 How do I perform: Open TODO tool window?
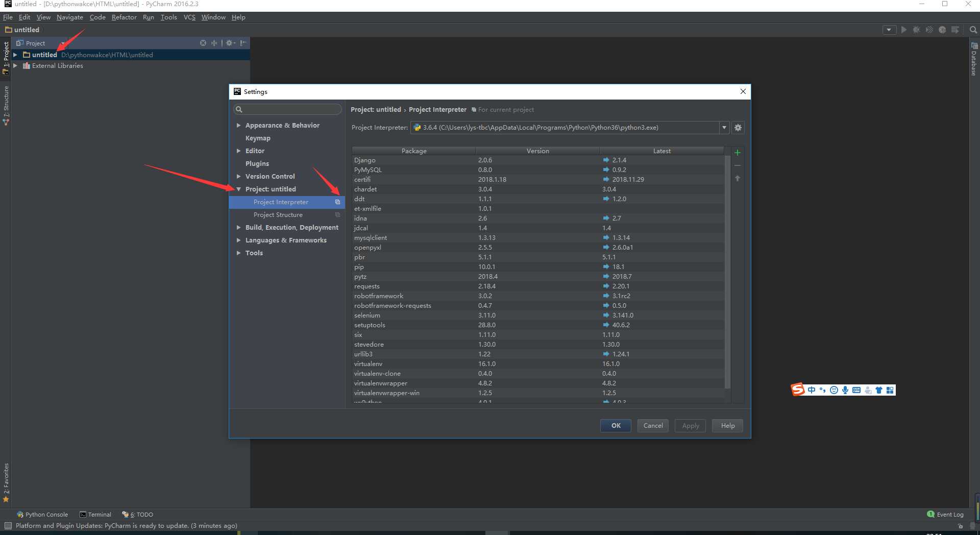pyautogui.click(x=137, y=515)
